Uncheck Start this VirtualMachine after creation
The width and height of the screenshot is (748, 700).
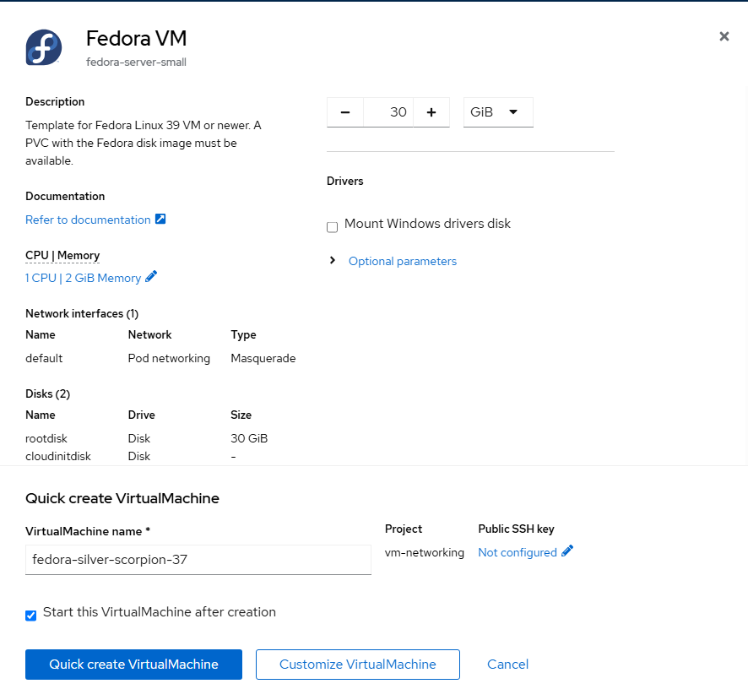[31, 616]
